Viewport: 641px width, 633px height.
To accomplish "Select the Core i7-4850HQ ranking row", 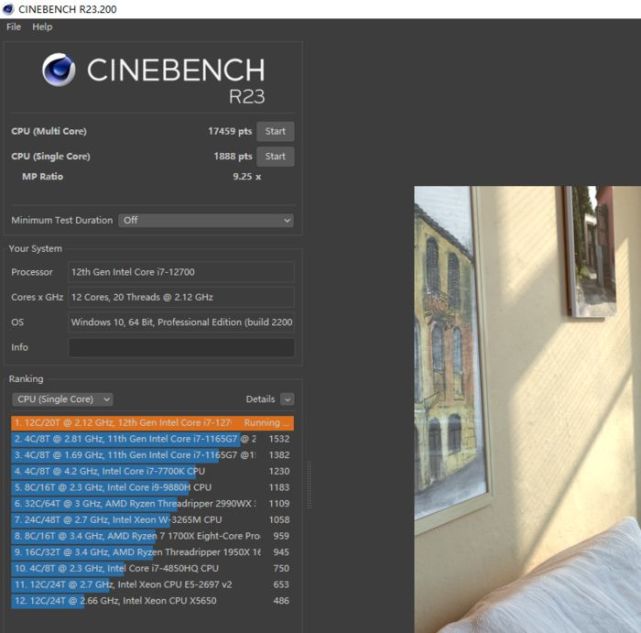I will click(152, 568).
